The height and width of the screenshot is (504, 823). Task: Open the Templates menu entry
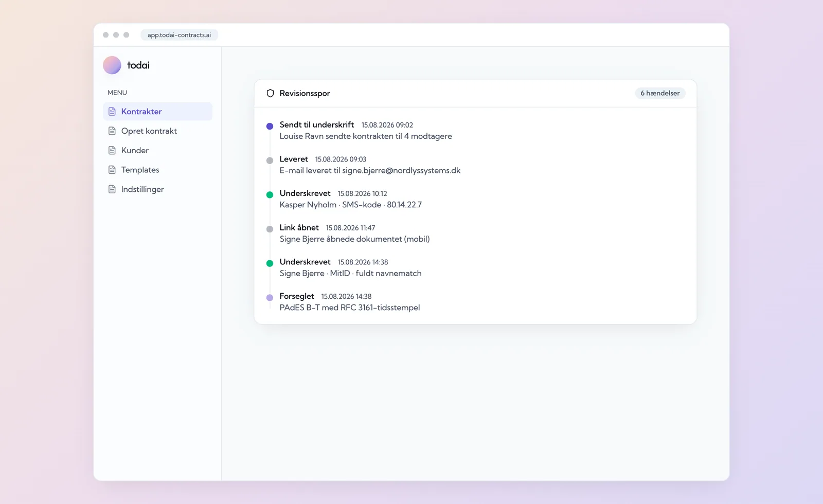pos(157,170)
